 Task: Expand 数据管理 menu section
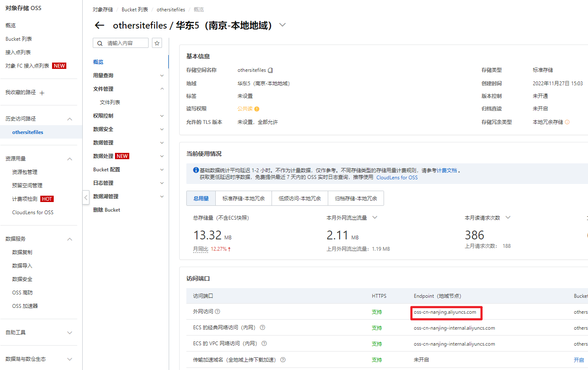pyautogui.click(x=162, y=143)
